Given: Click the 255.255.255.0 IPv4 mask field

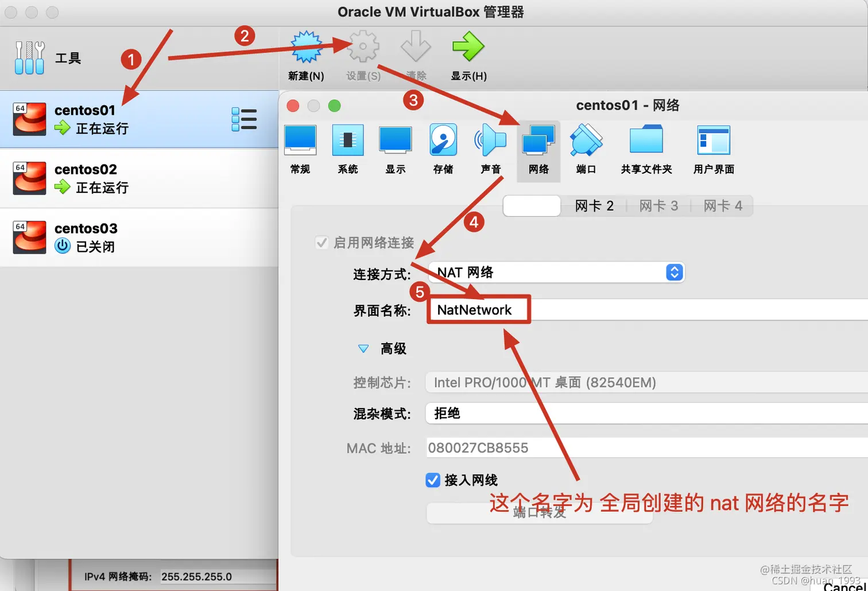Looking at the screenshot, I should [218, 577].
